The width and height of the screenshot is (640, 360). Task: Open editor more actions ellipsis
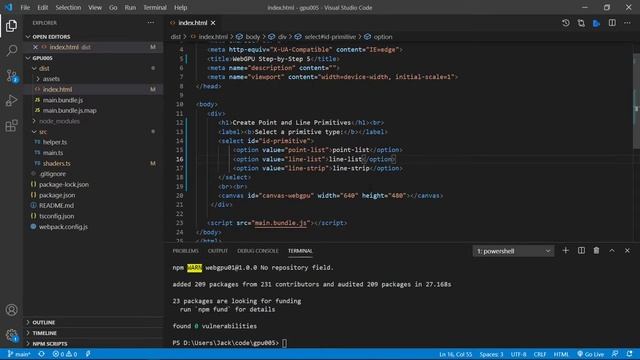click(x=627, y=23)
